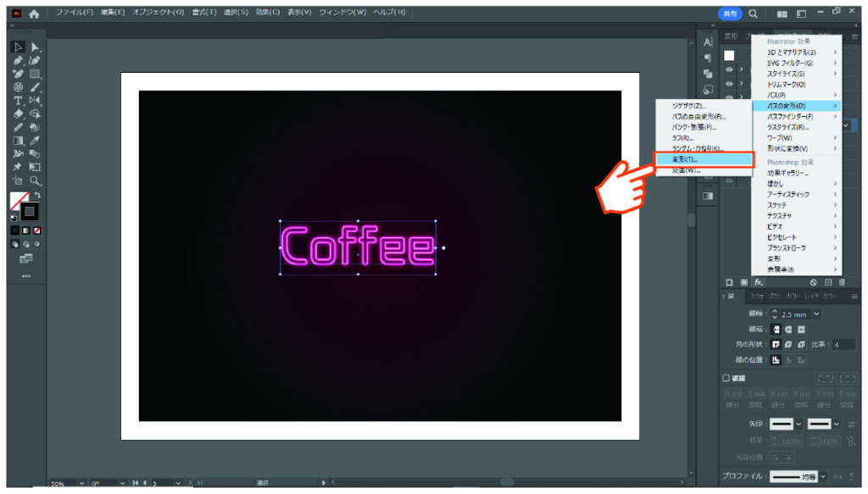The height and width of the screenshot is (494, 868).
Task: Go to the Illustrator Home screen
Action: (x=34, y=14)
